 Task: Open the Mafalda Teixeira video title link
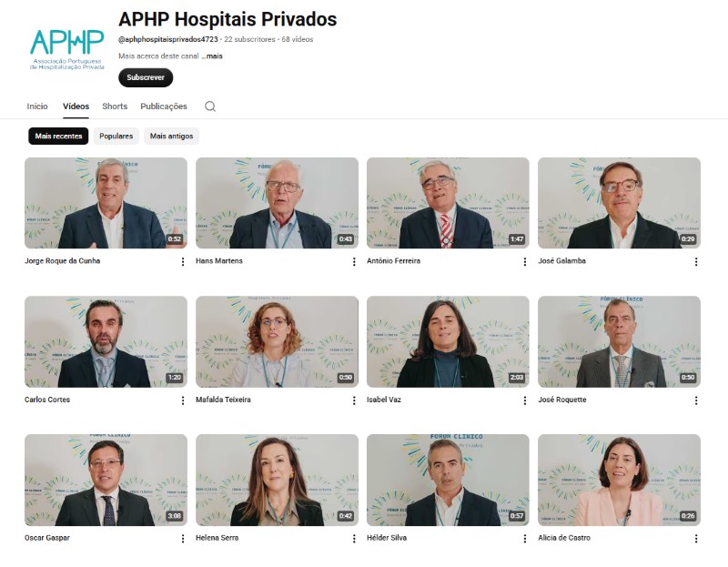[223, 400]
